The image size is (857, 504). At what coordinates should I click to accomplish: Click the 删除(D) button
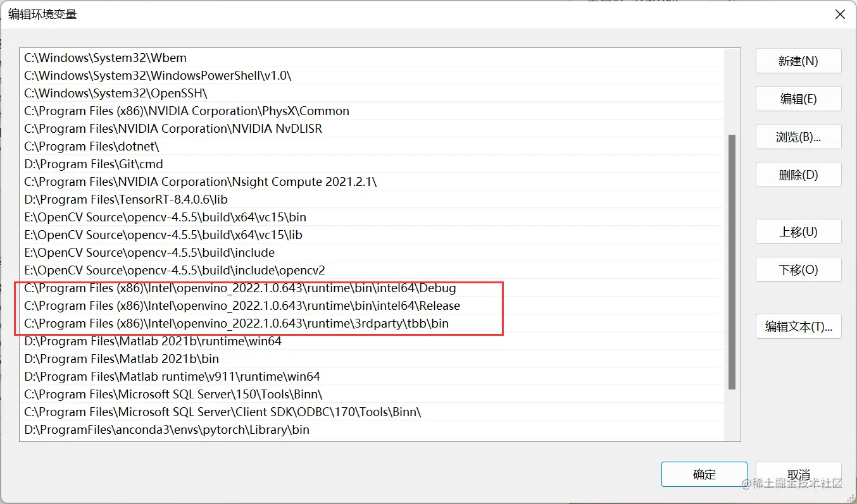798,175
